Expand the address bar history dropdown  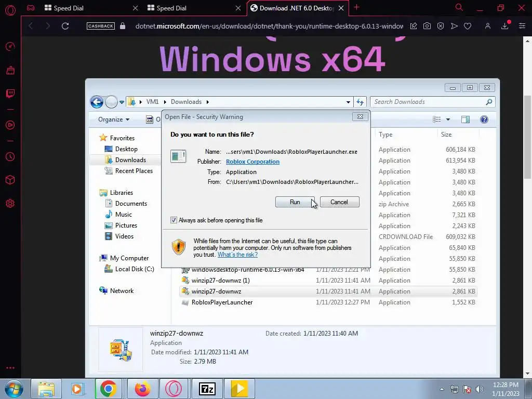(348, 102)
